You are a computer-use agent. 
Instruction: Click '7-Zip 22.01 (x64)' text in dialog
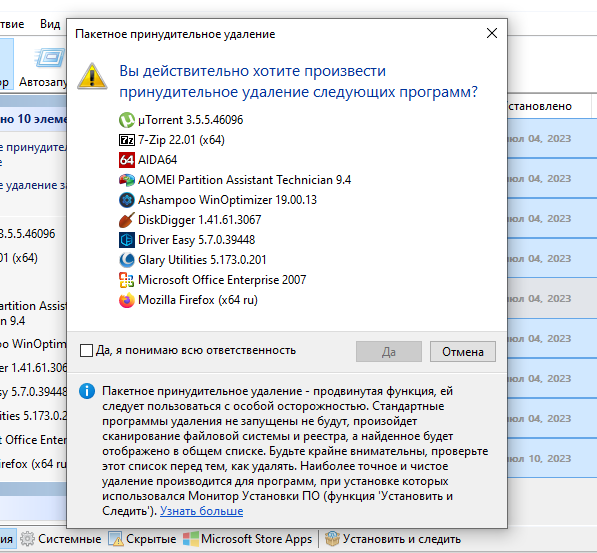click(x=181, y=140)
